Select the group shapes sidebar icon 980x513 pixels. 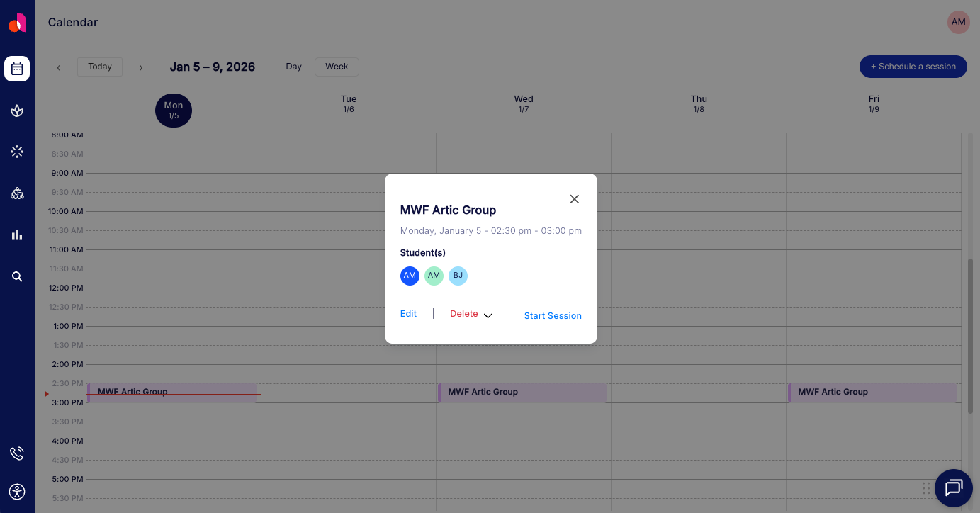coord(17,193)
